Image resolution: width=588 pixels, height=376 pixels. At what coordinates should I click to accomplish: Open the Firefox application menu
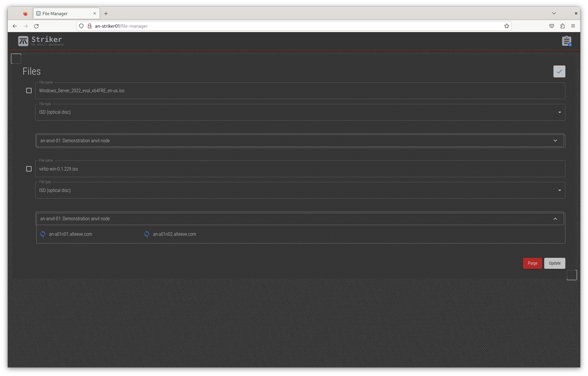(573, 26)
